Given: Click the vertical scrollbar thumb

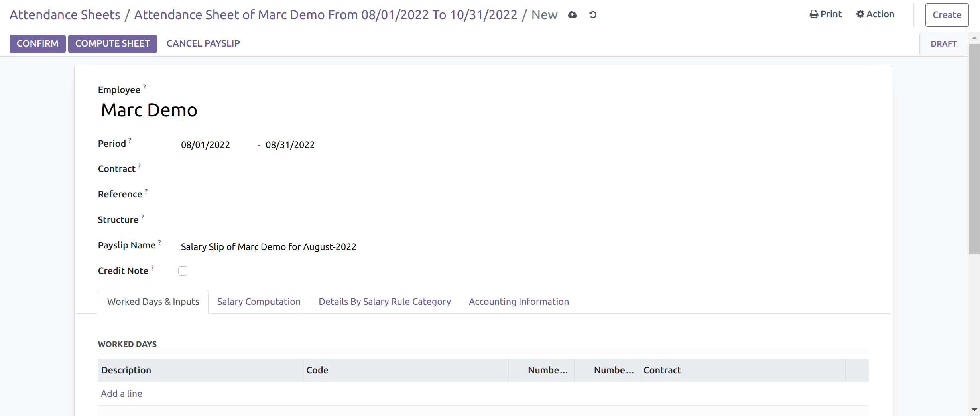Looking at the screenshot, I should [x=974, y=148].
